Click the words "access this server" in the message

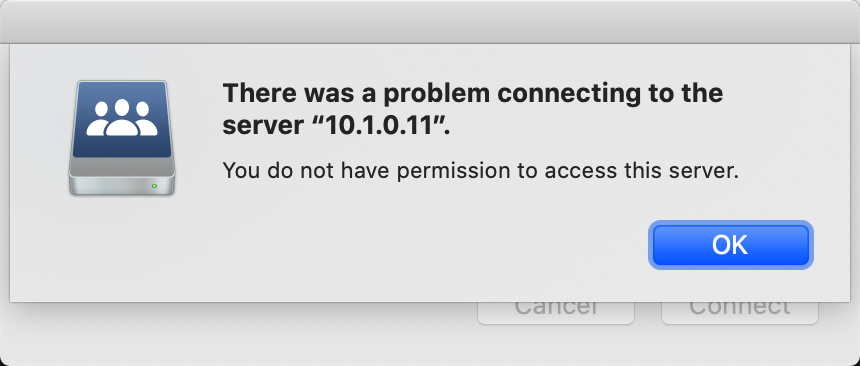[x=641, y=171]
